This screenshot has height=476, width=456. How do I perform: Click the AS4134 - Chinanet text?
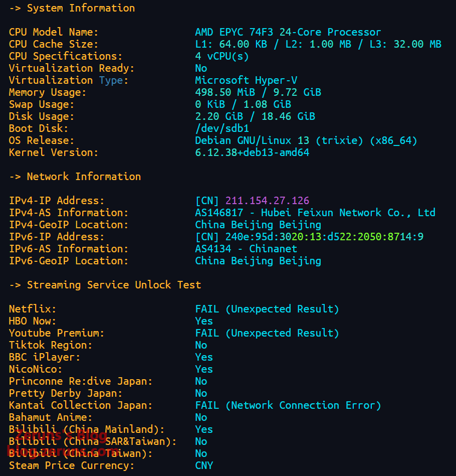click(x=246, y=249)
